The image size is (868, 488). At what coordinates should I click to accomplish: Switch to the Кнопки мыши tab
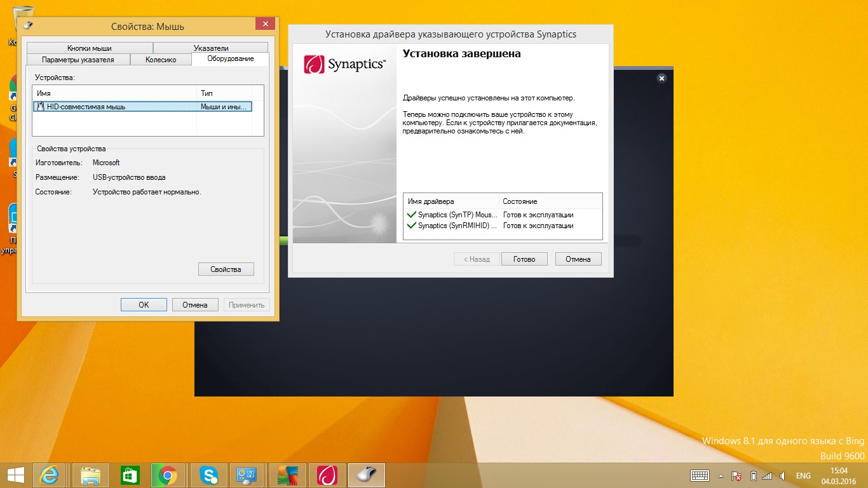(x=90, y=48)
